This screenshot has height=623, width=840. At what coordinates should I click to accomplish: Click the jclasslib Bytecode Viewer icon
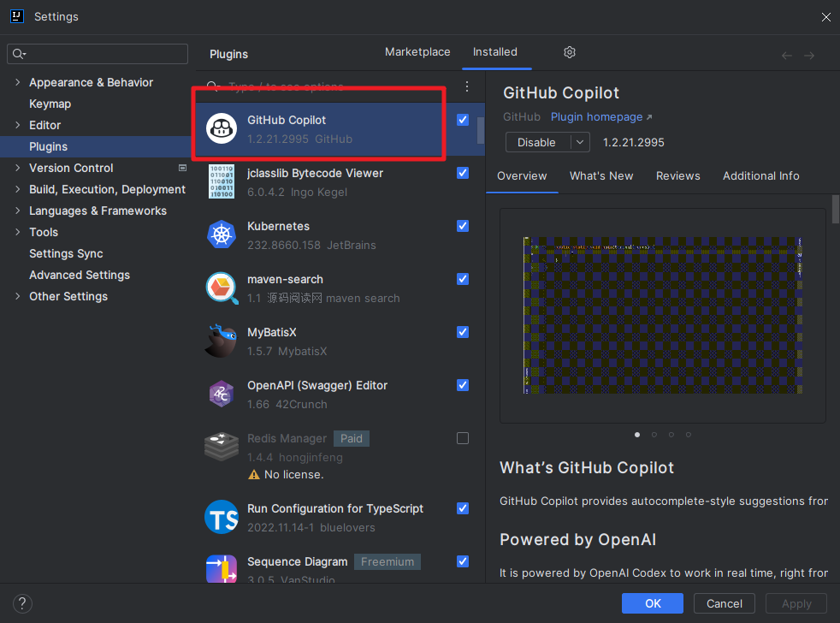pos(222,181)
